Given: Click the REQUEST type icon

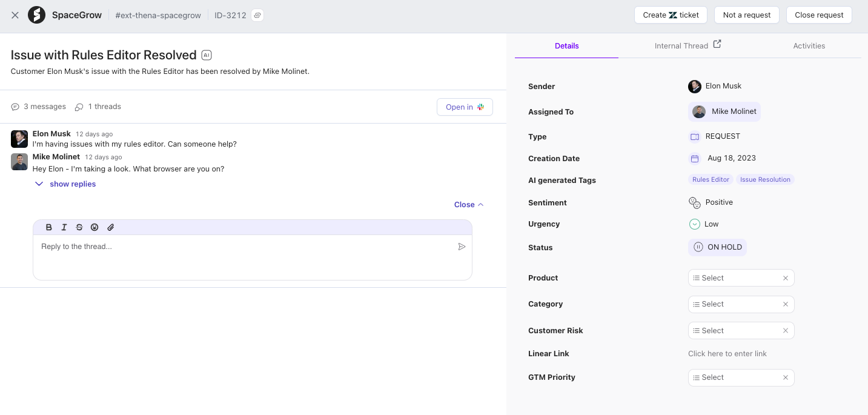Looking at the screenshot, I should pyautogui.click(x=695, y=137).
